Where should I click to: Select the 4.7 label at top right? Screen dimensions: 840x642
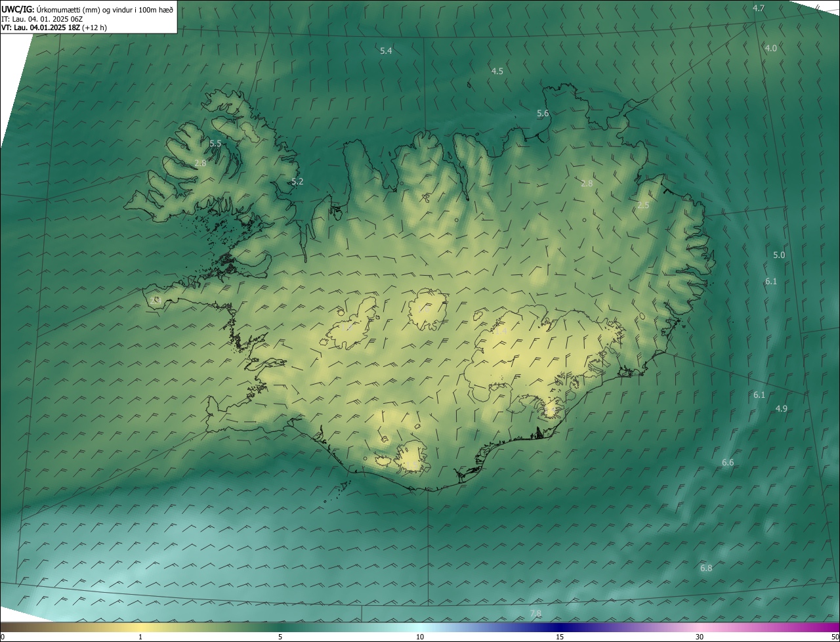point(759,9)
